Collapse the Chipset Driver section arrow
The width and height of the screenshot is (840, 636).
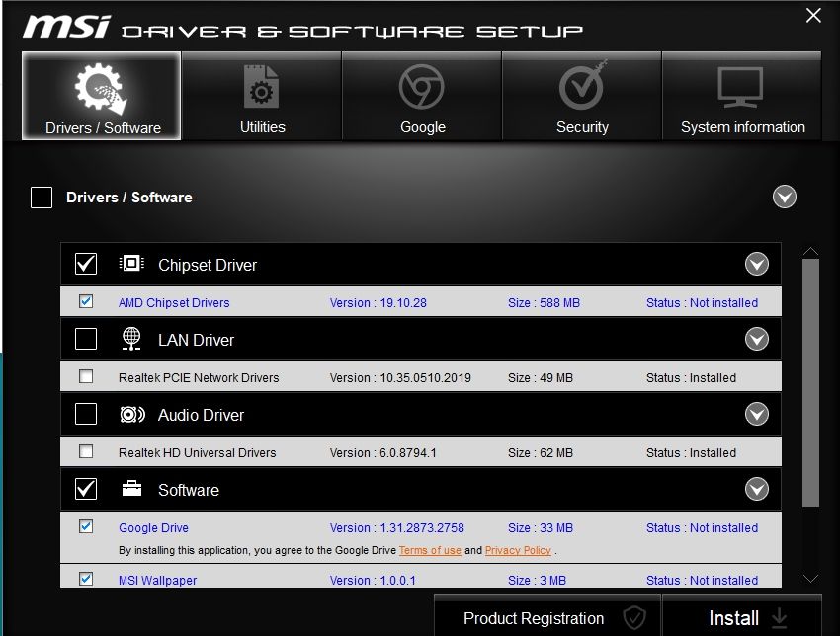(756, 264)
